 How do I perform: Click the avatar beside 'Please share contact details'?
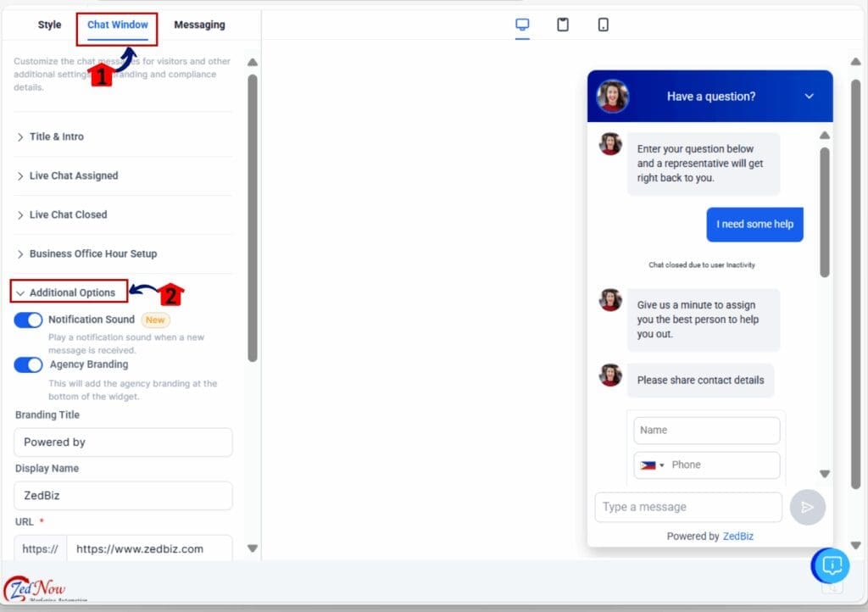pyautogui.click(x=610, y=380)
